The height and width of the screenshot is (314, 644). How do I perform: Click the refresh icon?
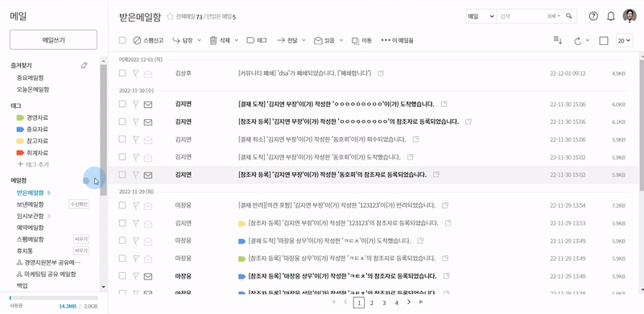[x=578, y=41]
